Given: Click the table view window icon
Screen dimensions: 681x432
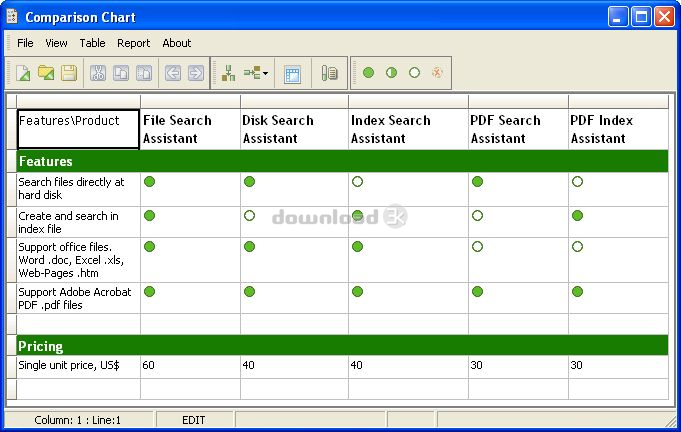Looking at the screenshot, I should [292, 73].
